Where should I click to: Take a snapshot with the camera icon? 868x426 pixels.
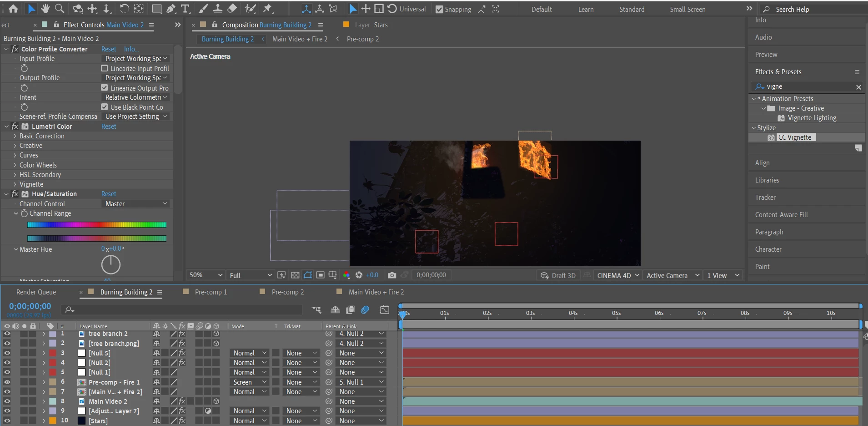392,275
